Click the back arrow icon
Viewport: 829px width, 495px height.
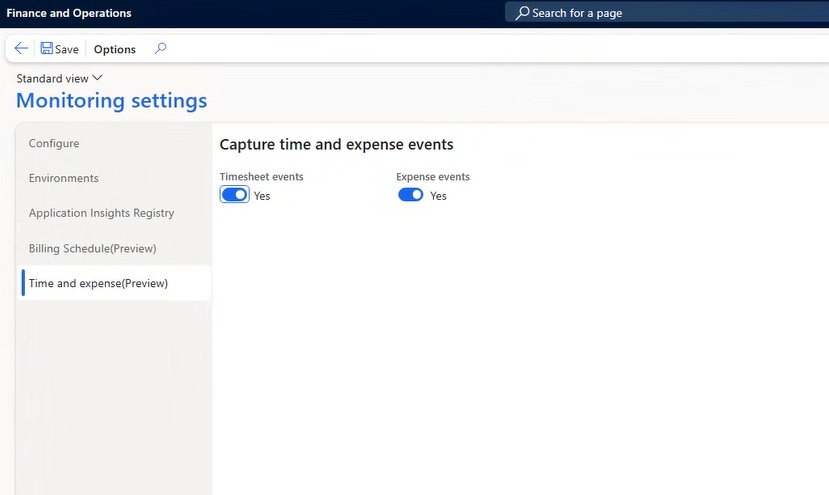(21, 49)
